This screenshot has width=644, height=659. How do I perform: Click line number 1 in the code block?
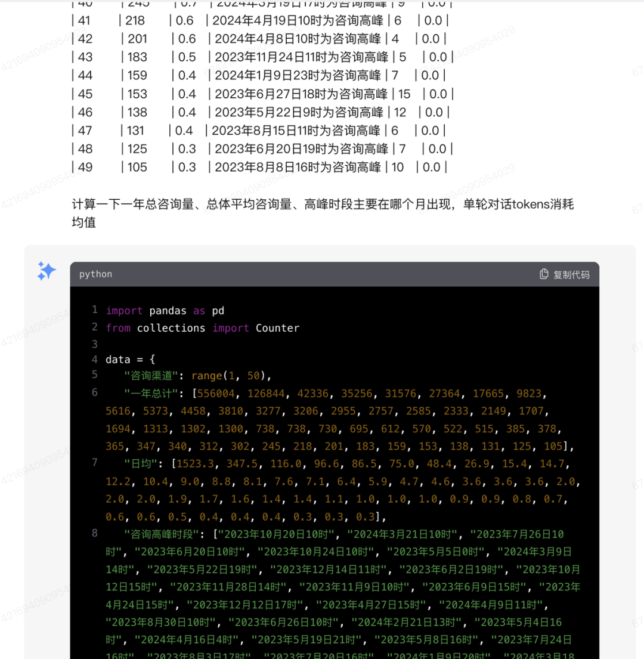pyautogui.click(x=94, y=310)
